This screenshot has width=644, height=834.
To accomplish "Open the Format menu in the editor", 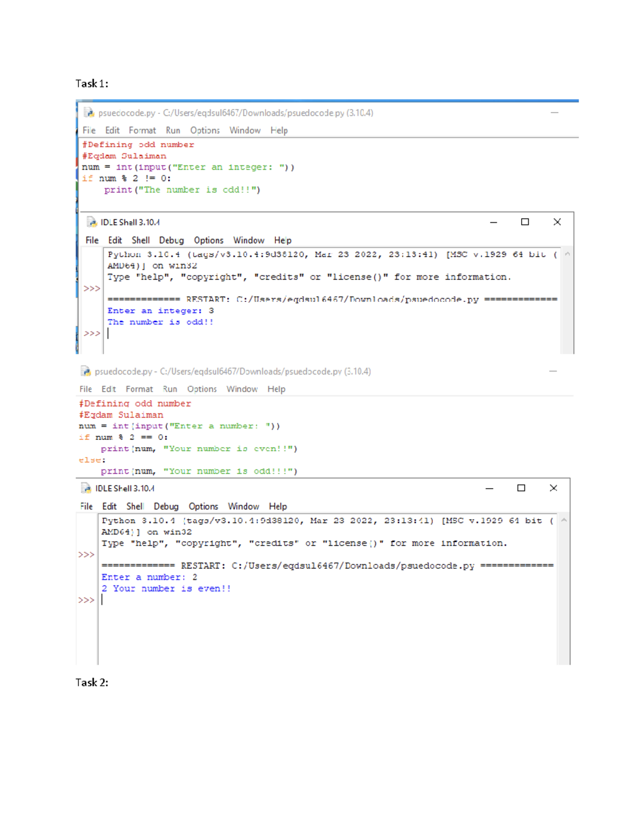I will (142, 130).
